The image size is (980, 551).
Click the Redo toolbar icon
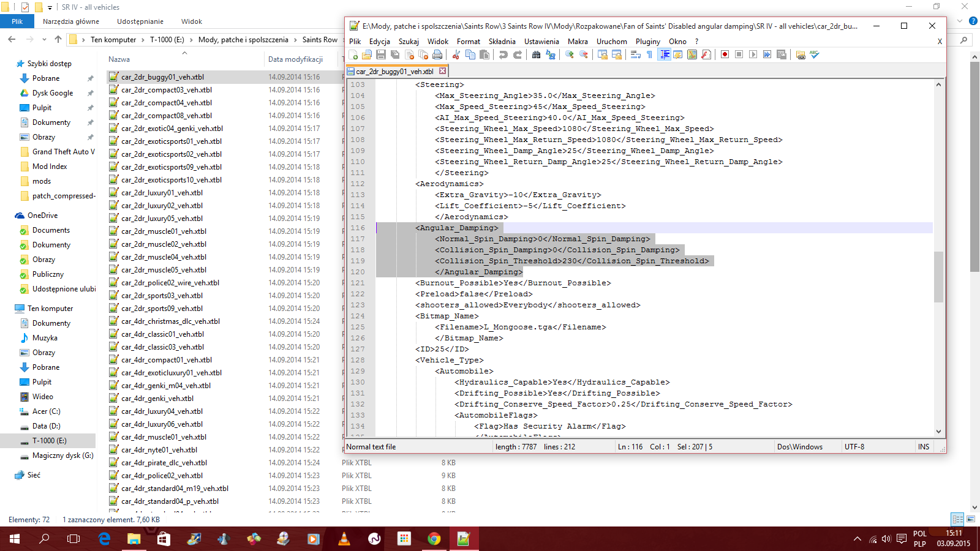click(x=518, y=54)
